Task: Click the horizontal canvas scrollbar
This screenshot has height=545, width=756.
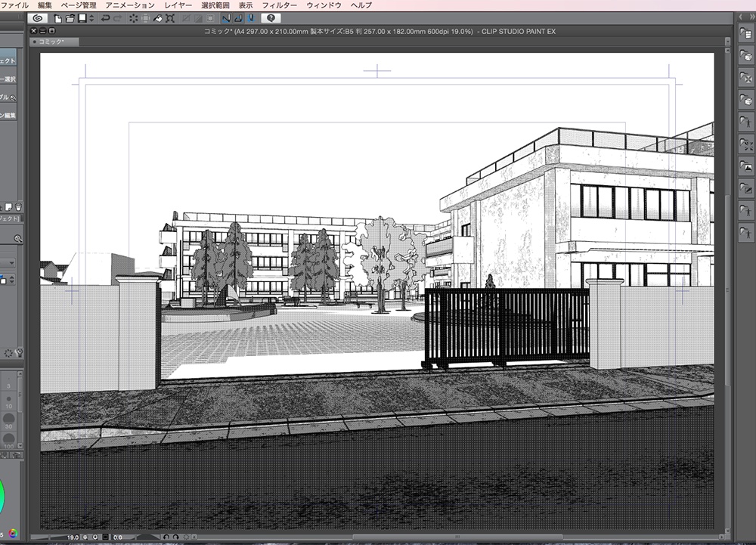Action: point(457,537)
